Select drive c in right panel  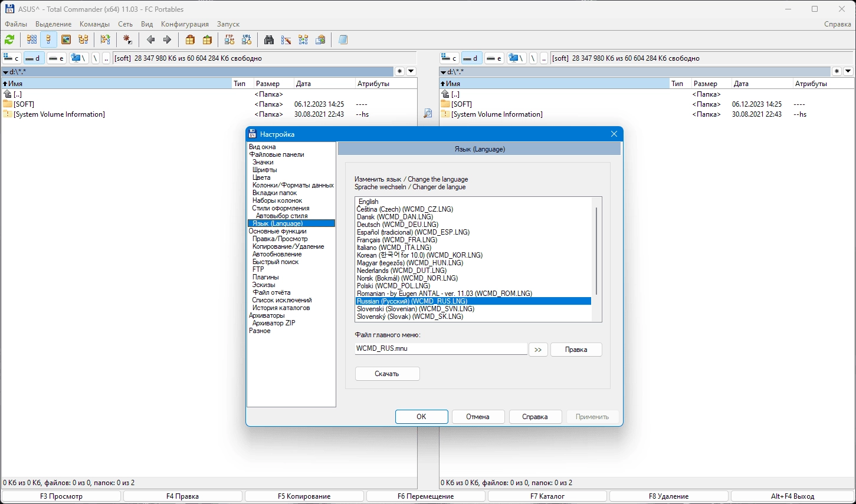tap(450, 58)
